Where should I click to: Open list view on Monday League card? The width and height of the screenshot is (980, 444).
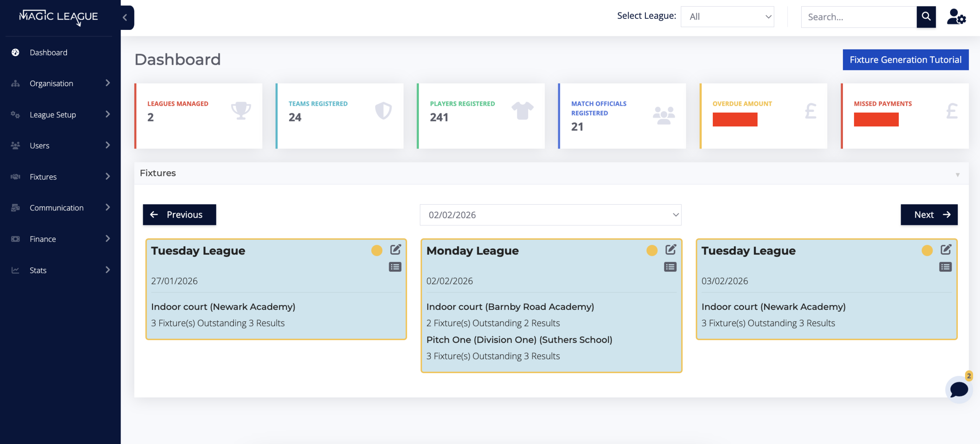tap(670, 267)
